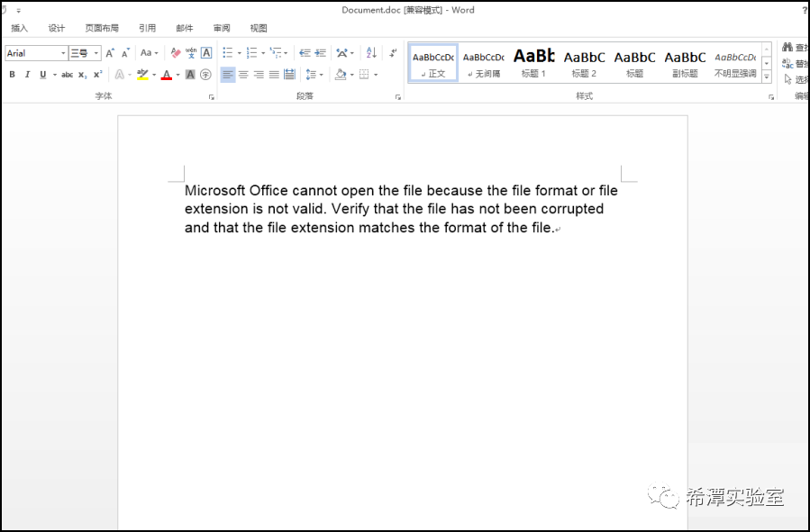Open Arial font name dropdown
The width and height of the screenshot is (810, 532).
pos(63,53)
